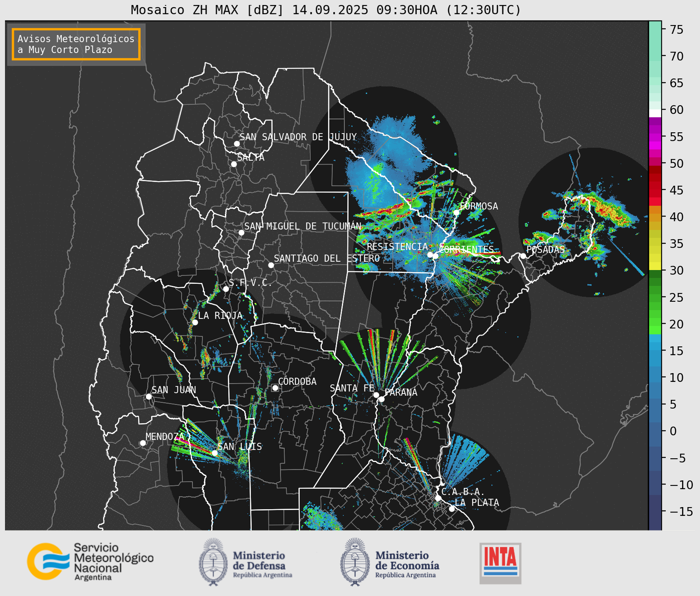Click the Ministerio de Economía logo

point(389,562)
